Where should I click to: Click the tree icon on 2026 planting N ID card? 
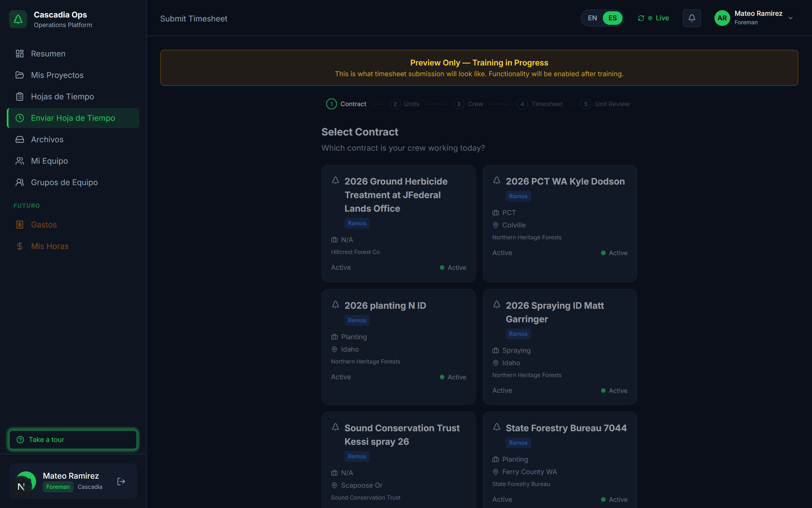click(336, 305)
